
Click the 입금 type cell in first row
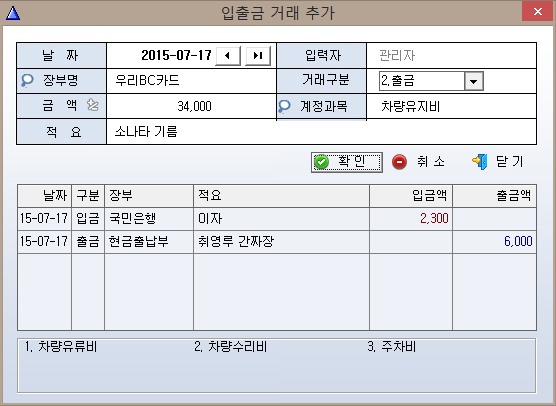[x=88, y=219]
